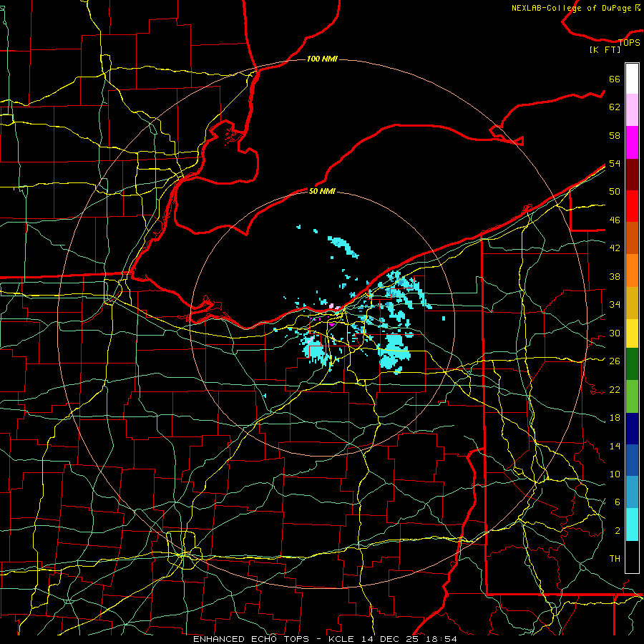The width and height of the screenshot is (644, 644).
Task: Click the [K FT] units label
Action: click(605, 49)
